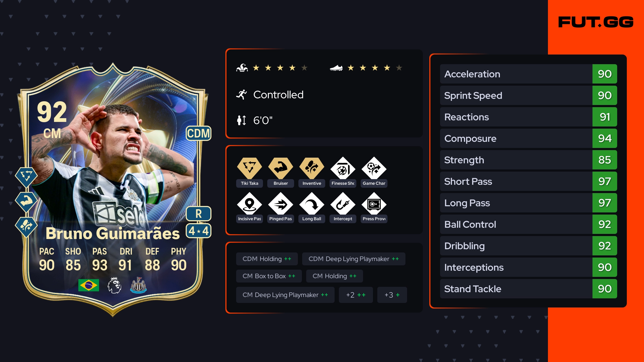
Task: Click the Inventive playstyle badge
Action: click(x=312, y=168)
